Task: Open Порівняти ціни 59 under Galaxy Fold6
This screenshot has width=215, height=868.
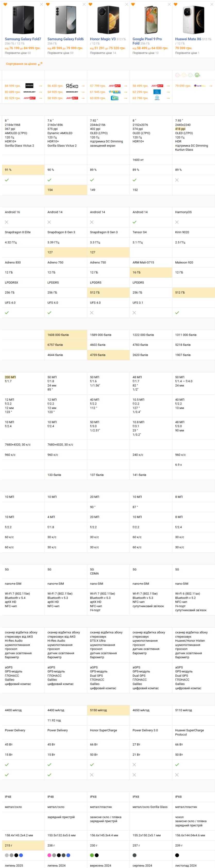Action: click(x=60, y=53)
